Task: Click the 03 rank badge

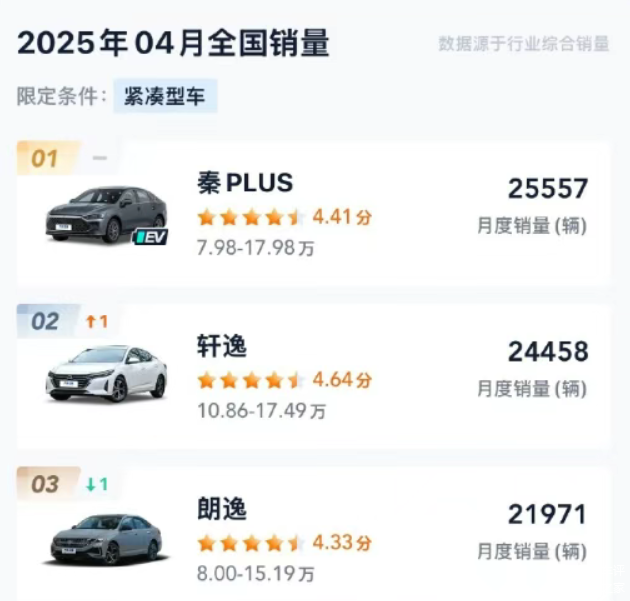Action: 46,485
